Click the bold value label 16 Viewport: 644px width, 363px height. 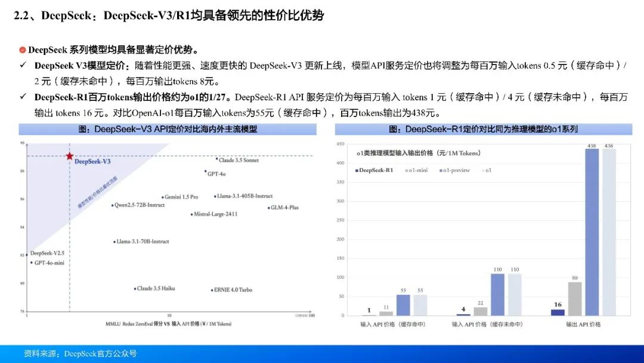(558, 304)
